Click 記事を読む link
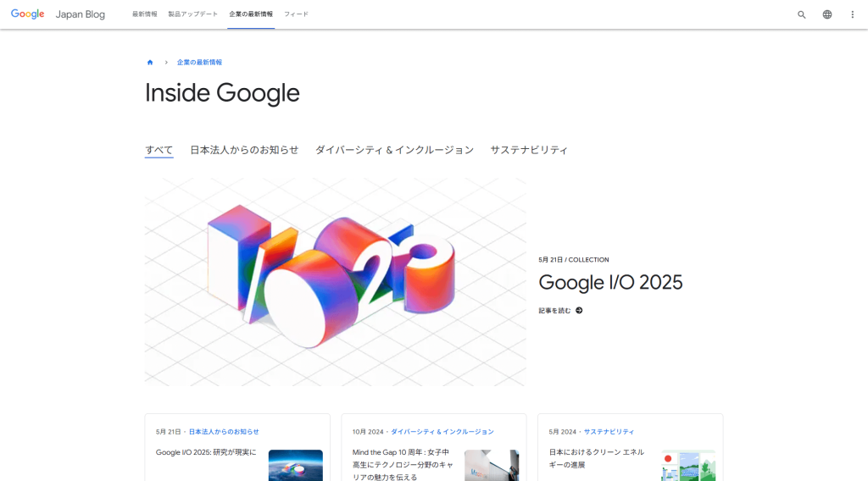Image resolution: width=868 pixels, height=481 pixels. pyautogui.click(x=554, y=311)
